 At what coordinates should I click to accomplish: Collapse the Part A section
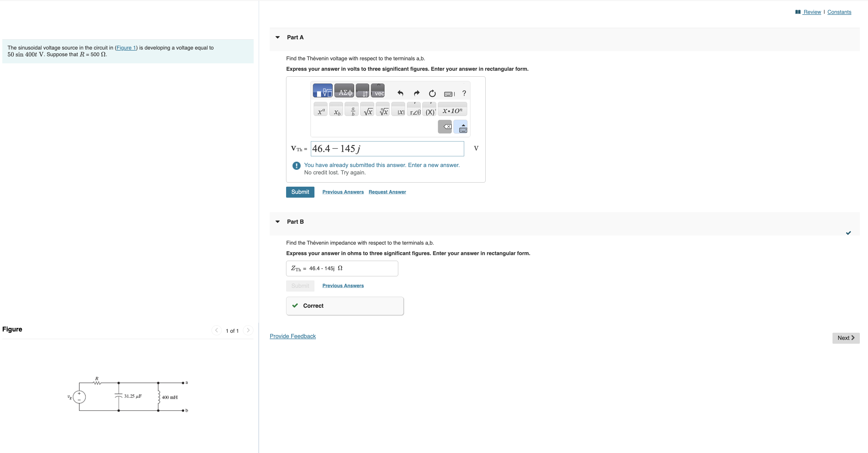tap(278, 37)
